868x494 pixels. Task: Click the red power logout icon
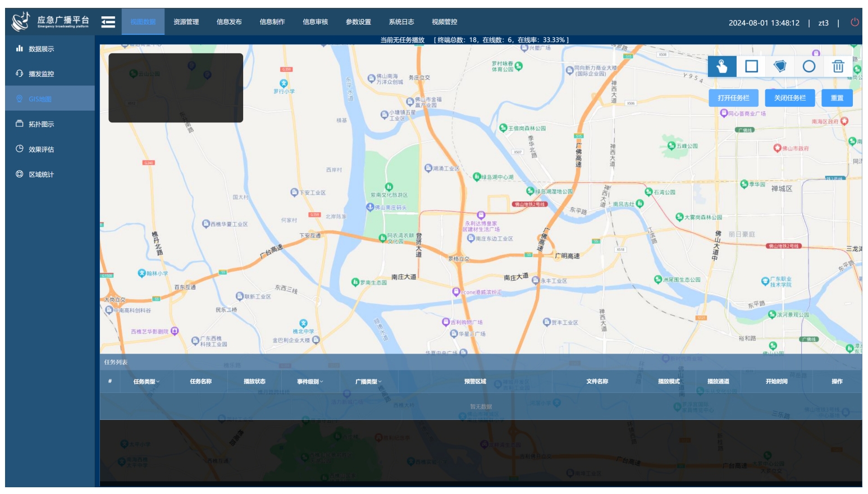tap(855, 22)
